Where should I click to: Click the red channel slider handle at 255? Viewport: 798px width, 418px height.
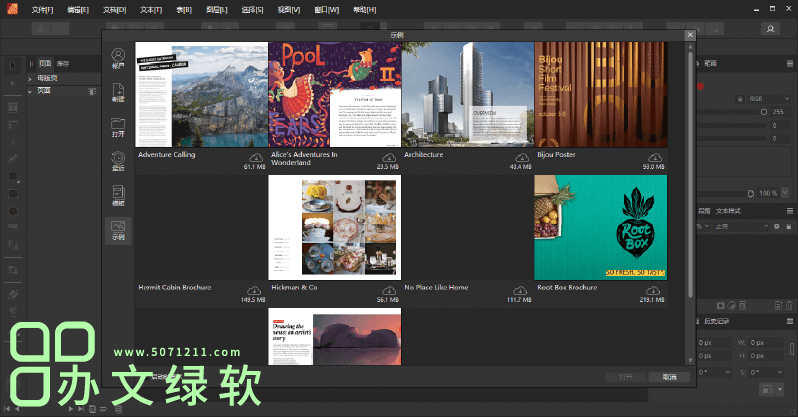(763, 112)
